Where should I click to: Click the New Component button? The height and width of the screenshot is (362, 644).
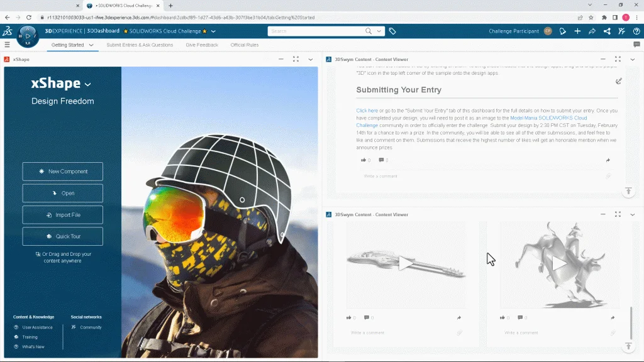[62, 172]
